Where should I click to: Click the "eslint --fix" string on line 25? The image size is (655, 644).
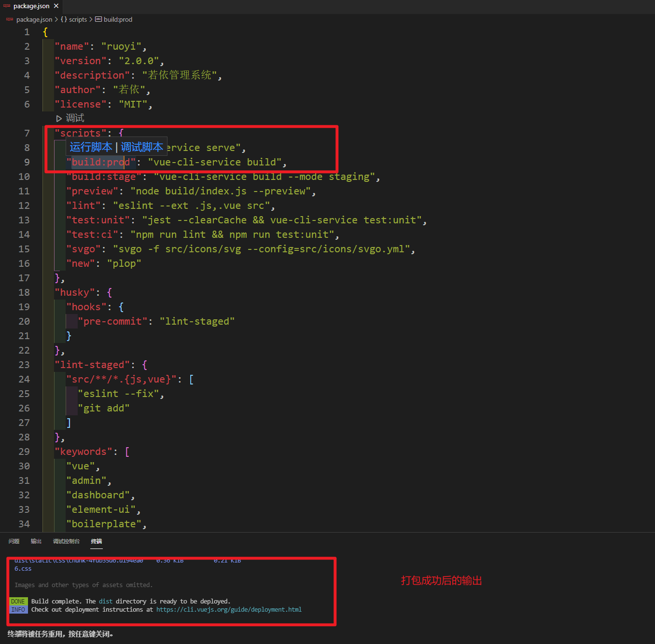[x=118, y=394]
